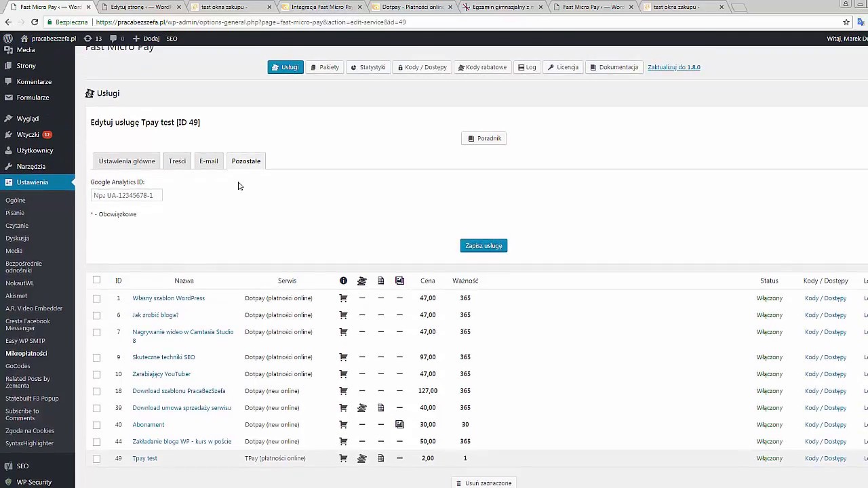Open the Skuteczne techniki SEO service
This screenshot has height=488, width=868.
pos(163,357)
